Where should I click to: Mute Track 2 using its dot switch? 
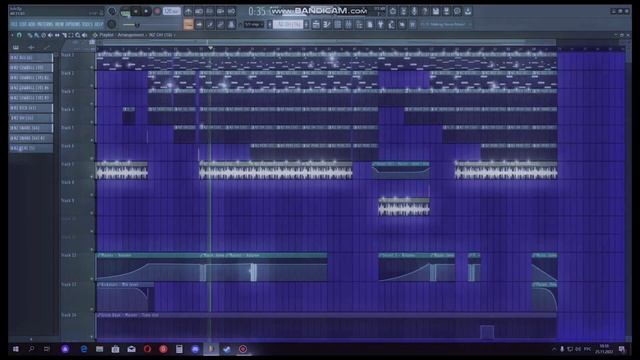click(x=92, y=86)
